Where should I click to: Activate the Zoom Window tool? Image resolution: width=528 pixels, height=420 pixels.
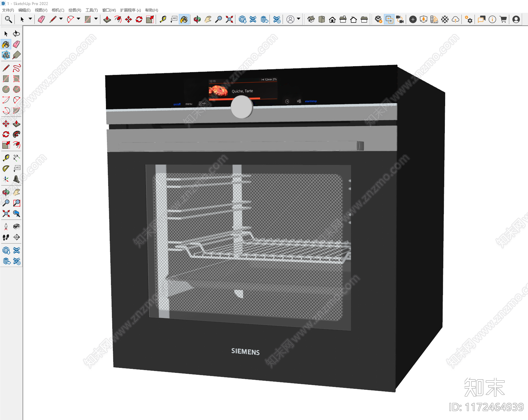pos(16,203)
